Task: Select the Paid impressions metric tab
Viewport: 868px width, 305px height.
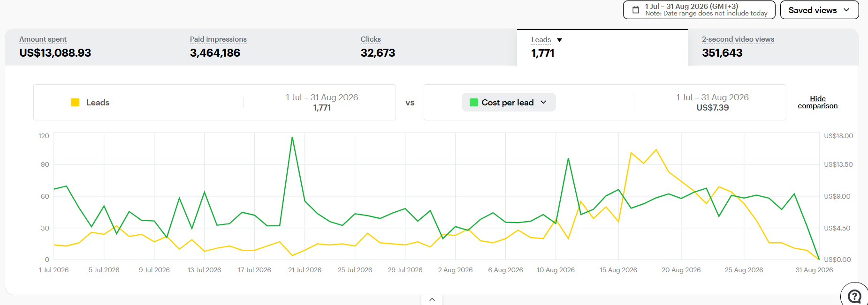Action: coord(261,47)
